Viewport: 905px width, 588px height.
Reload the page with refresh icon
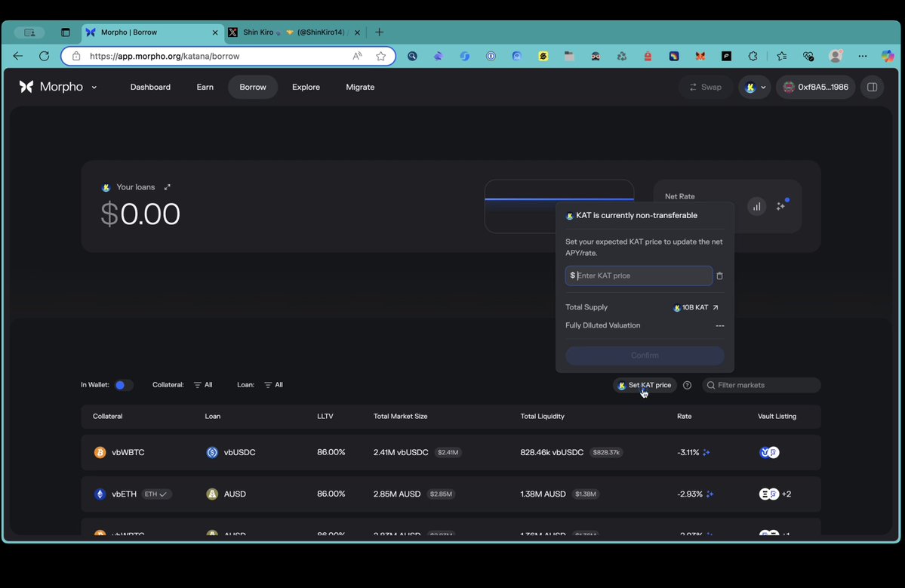pos(44,56)
